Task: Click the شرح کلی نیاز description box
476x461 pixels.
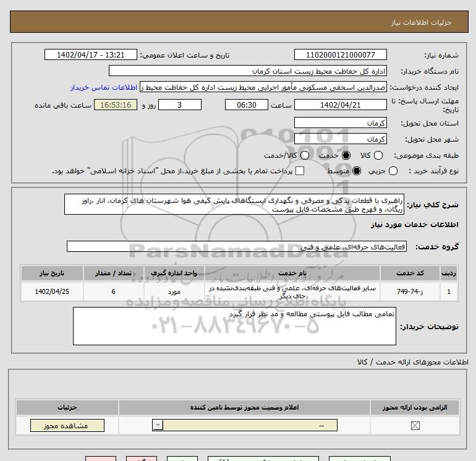Action: click(234, 204)
